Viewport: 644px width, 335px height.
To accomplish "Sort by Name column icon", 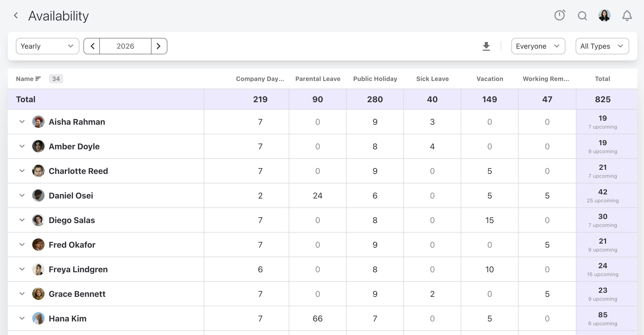I will pos(38,79).
